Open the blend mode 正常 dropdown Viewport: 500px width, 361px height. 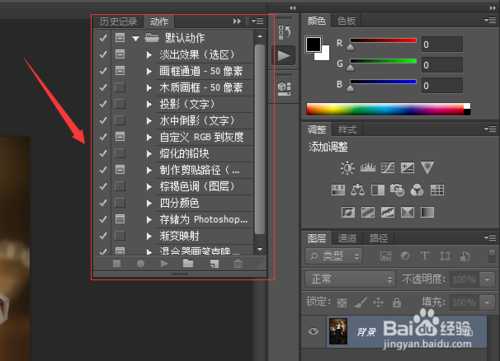(350, 279)
